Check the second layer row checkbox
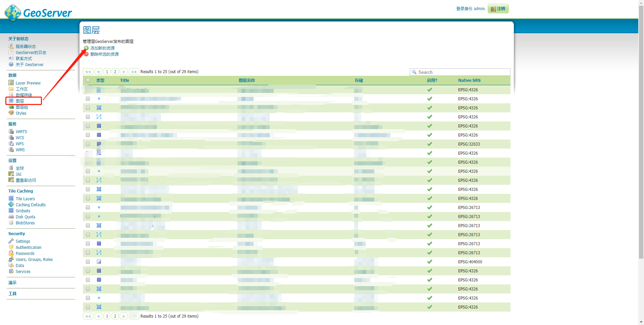The width and height of the screenshot is (644, 325). (88, 99)
